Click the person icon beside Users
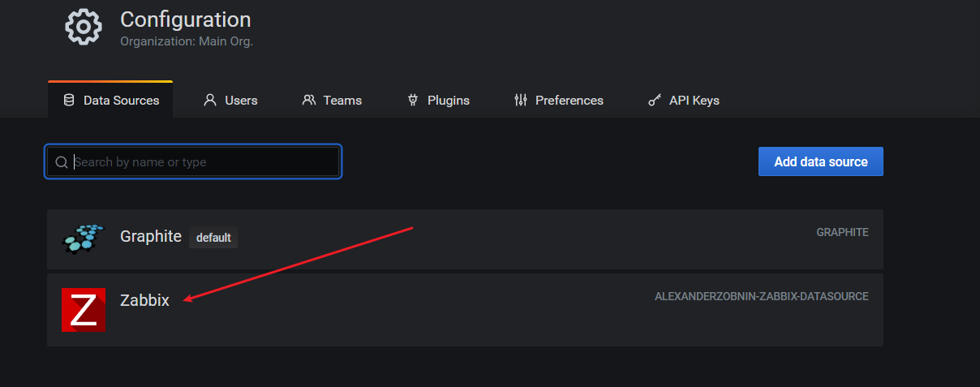The height and width of the screenshot is (387, 980). click(x=210, y=101)
